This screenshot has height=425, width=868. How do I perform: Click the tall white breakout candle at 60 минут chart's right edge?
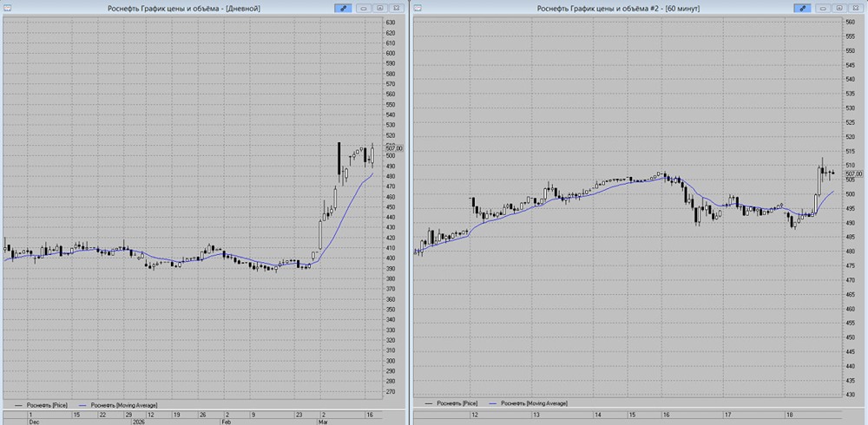819,181
